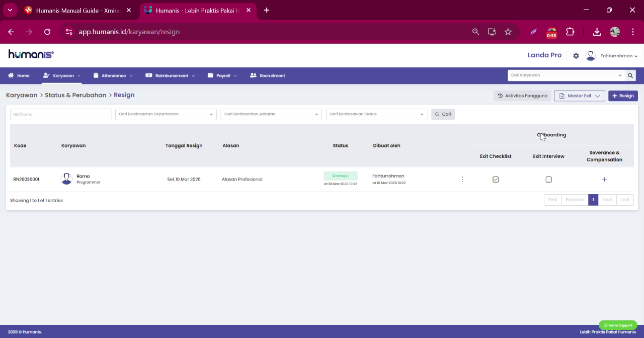Click the Cari search button

443,114
